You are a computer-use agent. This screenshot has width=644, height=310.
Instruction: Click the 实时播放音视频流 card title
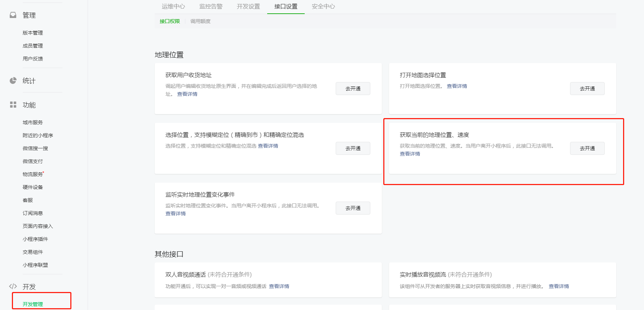[x=423, y=274]
